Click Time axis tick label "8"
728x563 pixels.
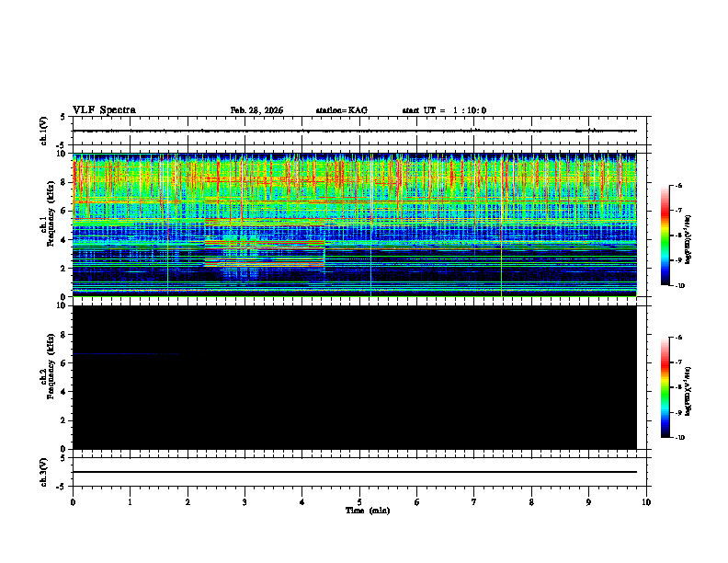[531, 502]
